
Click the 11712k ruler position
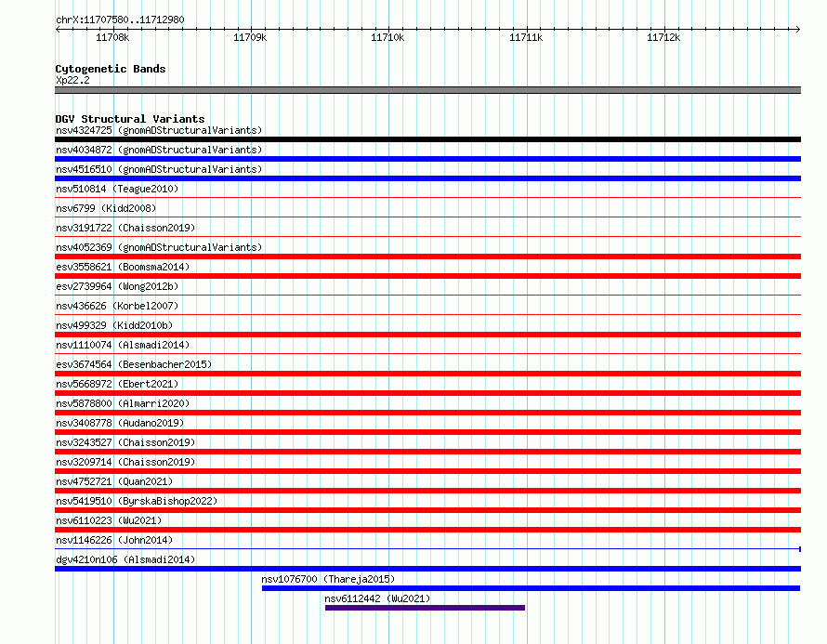point(663,37)
